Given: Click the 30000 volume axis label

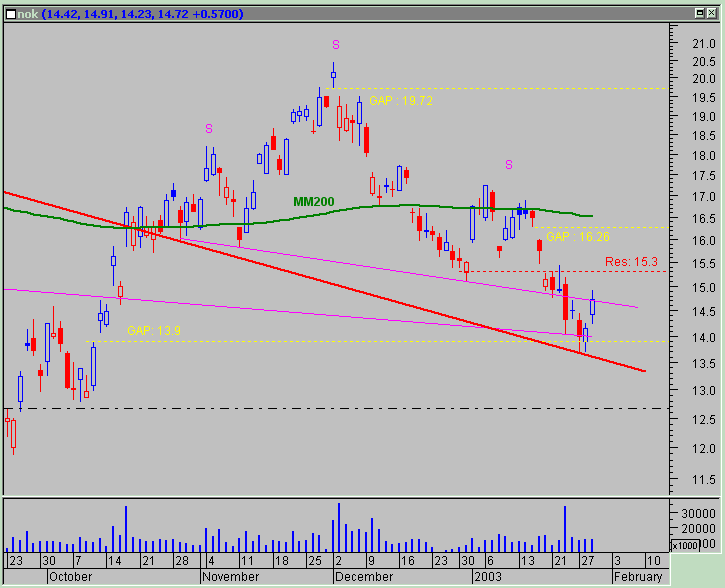Looking at the screenshot, I should [x=698, y=513].
